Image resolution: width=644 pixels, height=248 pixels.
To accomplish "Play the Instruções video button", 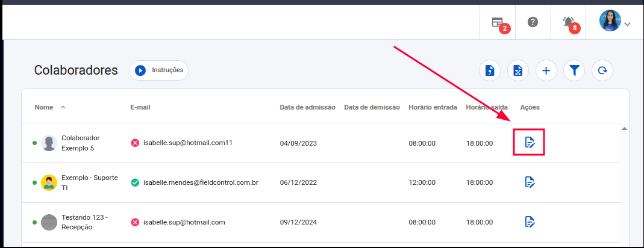I will tap(158, 70).
